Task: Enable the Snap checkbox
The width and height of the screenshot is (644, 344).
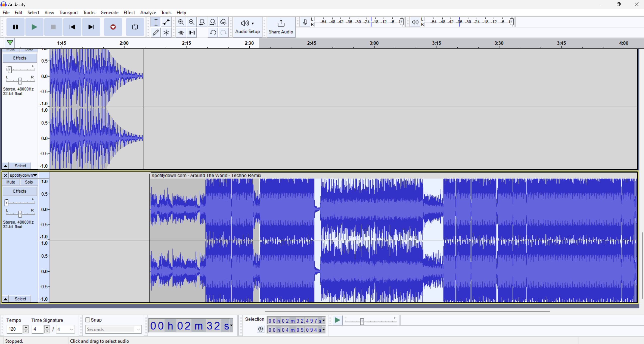Action: [88, 320]
